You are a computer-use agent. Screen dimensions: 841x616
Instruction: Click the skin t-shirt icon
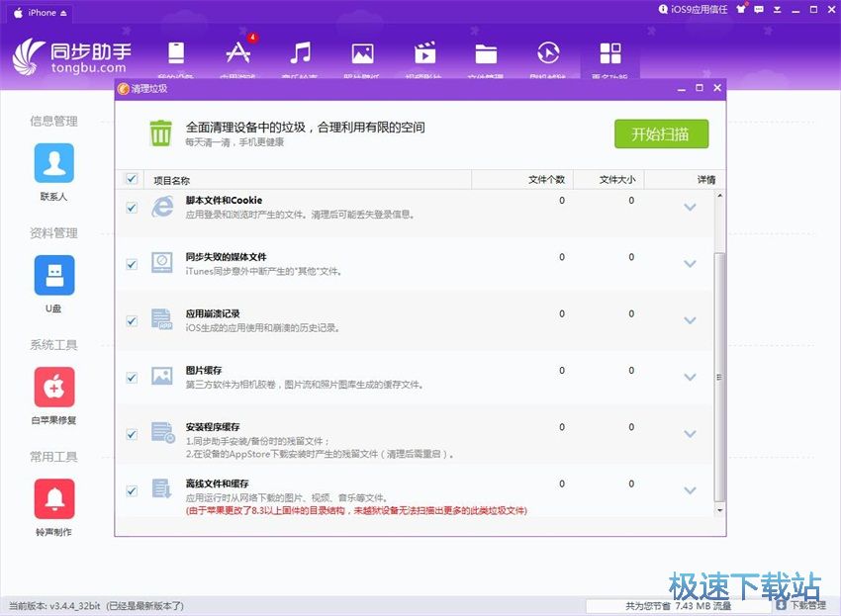[741, 9]
